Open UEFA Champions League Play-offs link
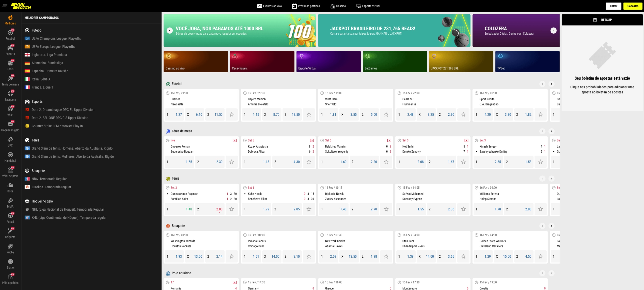 pos(56,38)
